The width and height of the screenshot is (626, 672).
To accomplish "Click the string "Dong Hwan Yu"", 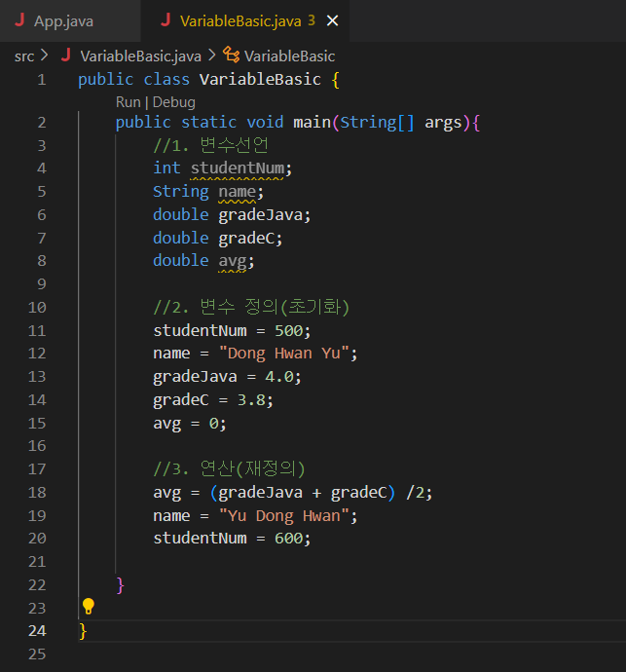I will (x=284, y=354).
